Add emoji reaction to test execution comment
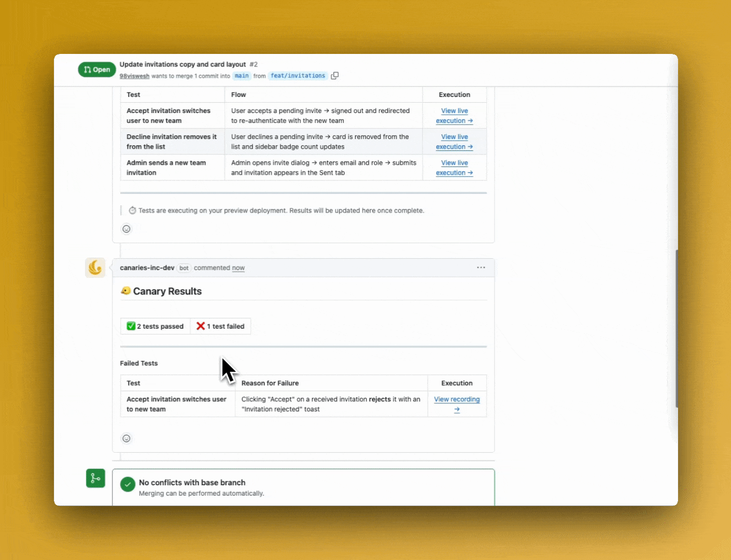The height and width of the screenshot is (560, 731). pos(126,229)
